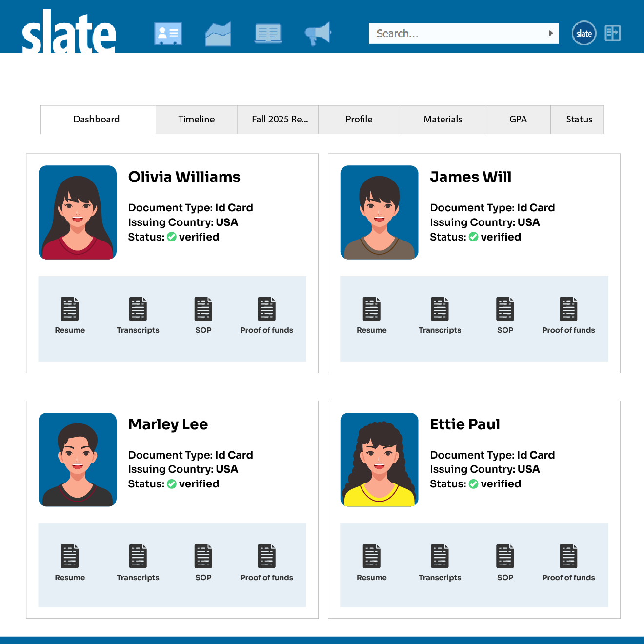Toggle Olivia Williams's verified status badge
This screenshot has width=644, height=644.
172,237
